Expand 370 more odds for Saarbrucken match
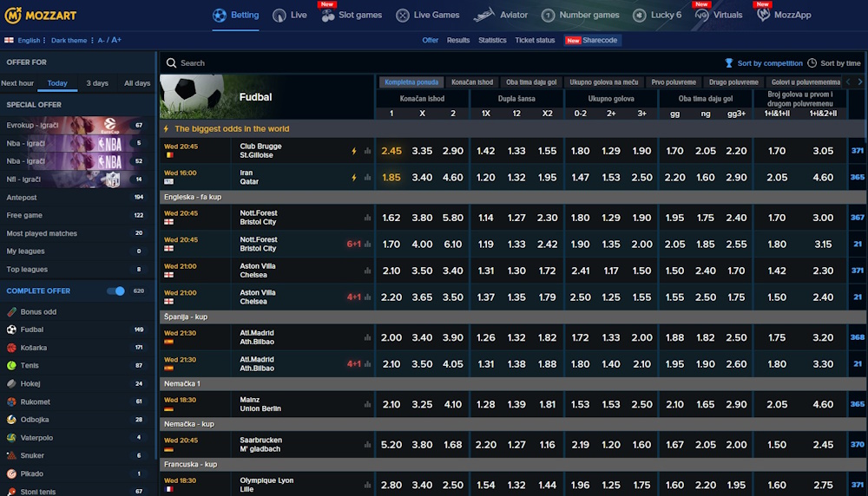This screenshot has width=868, height=496. 857,445
